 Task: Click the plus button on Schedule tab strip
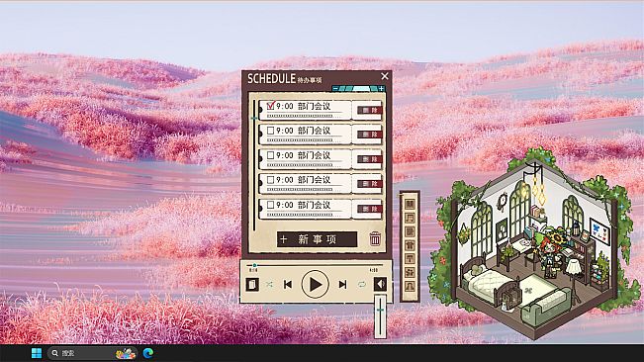click(382, 88)
